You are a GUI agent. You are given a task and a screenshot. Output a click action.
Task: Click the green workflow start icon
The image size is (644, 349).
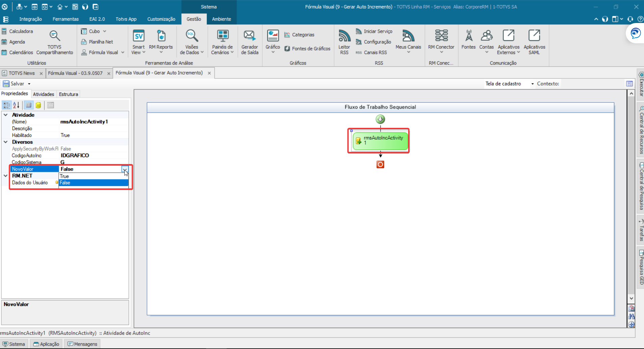tap(380, 119)
